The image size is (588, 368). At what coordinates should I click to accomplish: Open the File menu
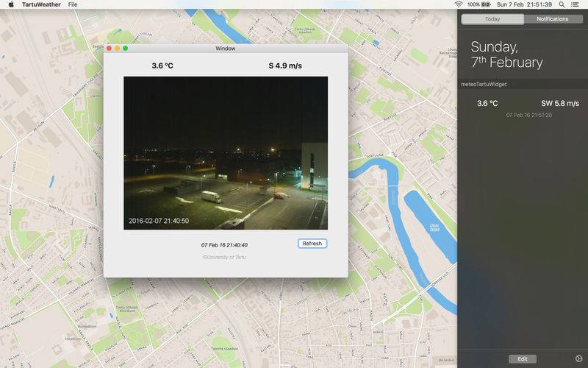[x=73, y=4]
